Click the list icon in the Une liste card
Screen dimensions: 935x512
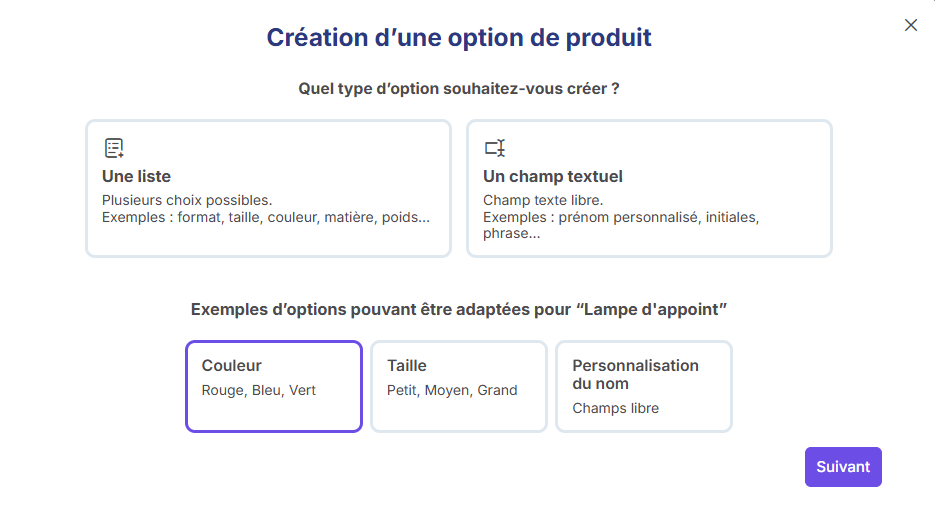click(x=114, y=149)
